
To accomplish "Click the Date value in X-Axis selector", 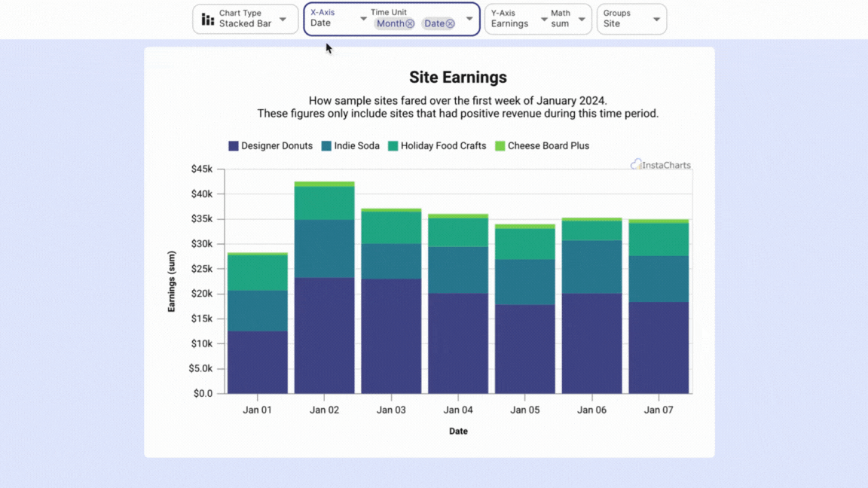I will point(320,23).
